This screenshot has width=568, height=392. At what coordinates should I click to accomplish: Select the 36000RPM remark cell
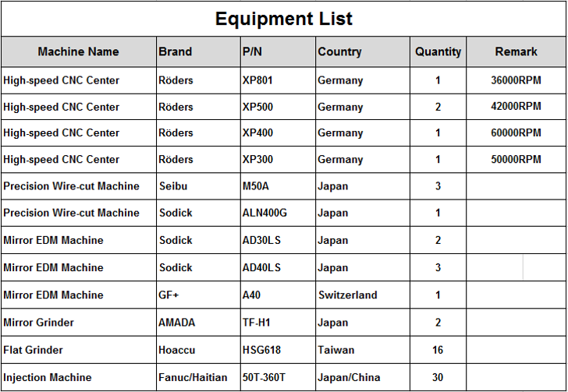pos(516,80)
